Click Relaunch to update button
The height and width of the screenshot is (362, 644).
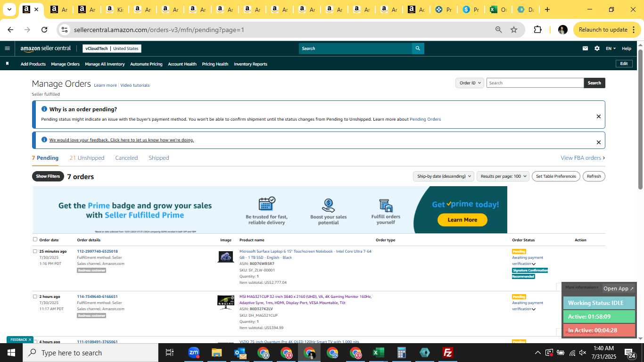[607, 30]
